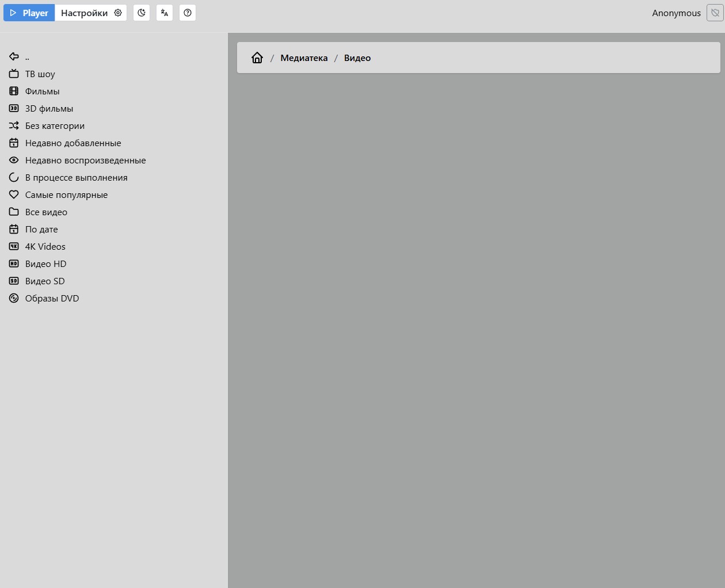Switch to the Player tab

click(29, 13)
